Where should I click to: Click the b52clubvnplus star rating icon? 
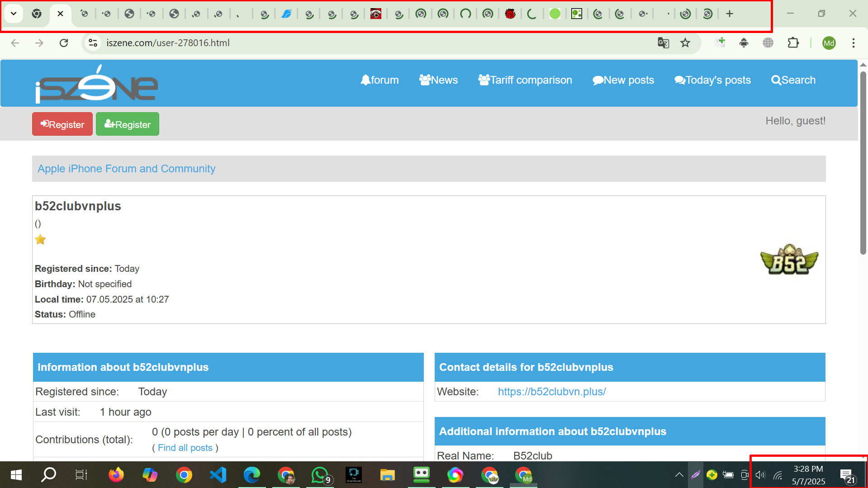coord(40,239)
